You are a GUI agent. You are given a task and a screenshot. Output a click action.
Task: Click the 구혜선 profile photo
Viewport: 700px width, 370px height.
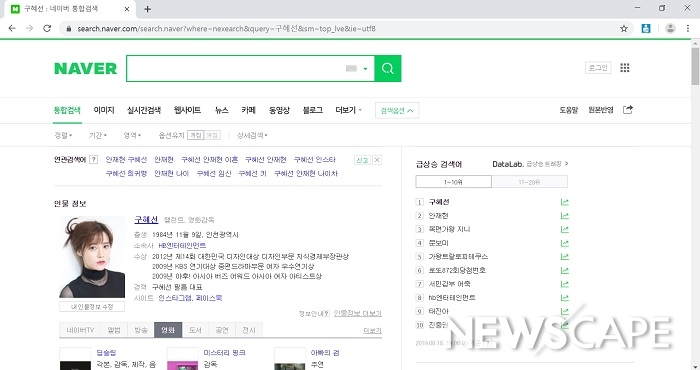[92, 257]
